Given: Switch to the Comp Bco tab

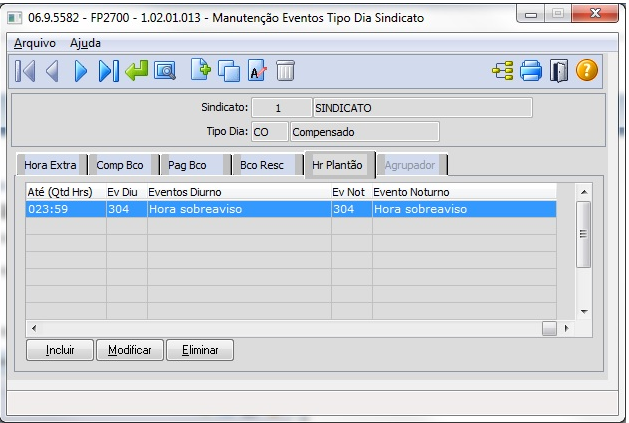Looking at the screenshot, I should tap(123, 165).
